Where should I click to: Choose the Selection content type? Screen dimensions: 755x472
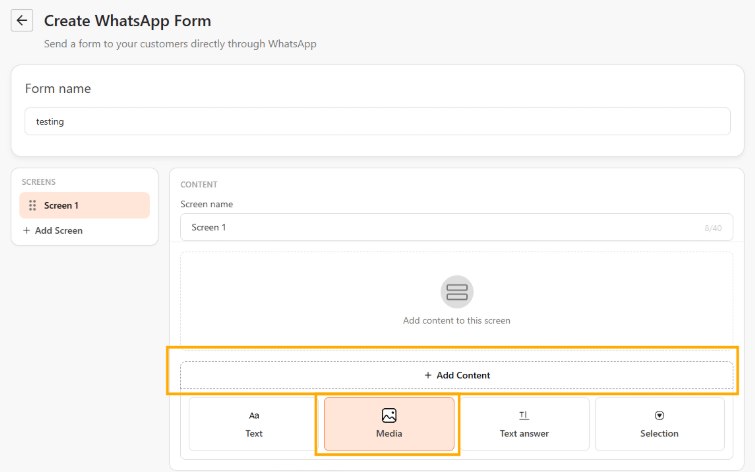(659, 424)
